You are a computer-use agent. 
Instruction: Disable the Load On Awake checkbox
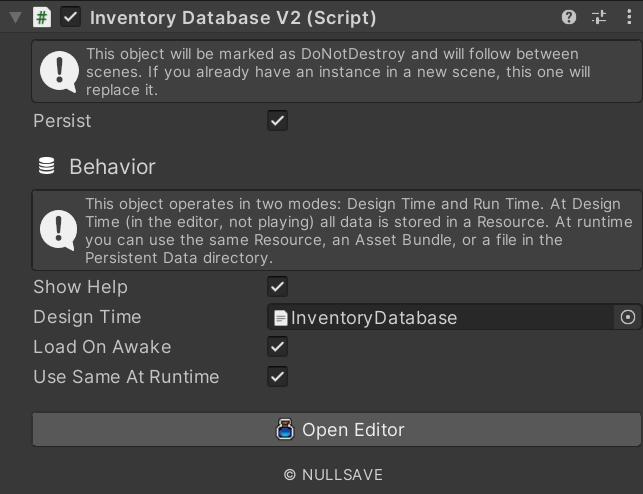(x=277, y=347)
